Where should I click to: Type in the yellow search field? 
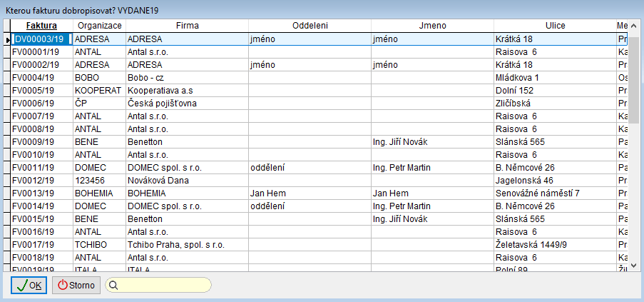tap(164, 285)
